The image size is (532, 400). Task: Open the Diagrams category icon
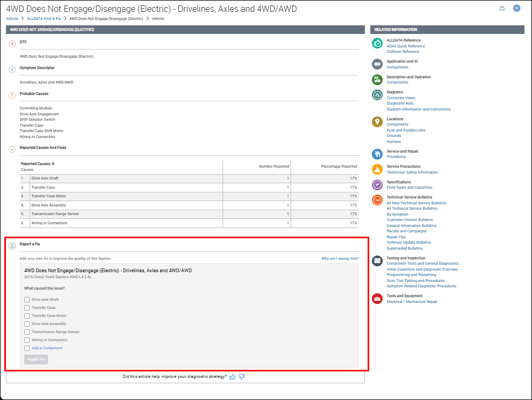click(x=377, y=95)
